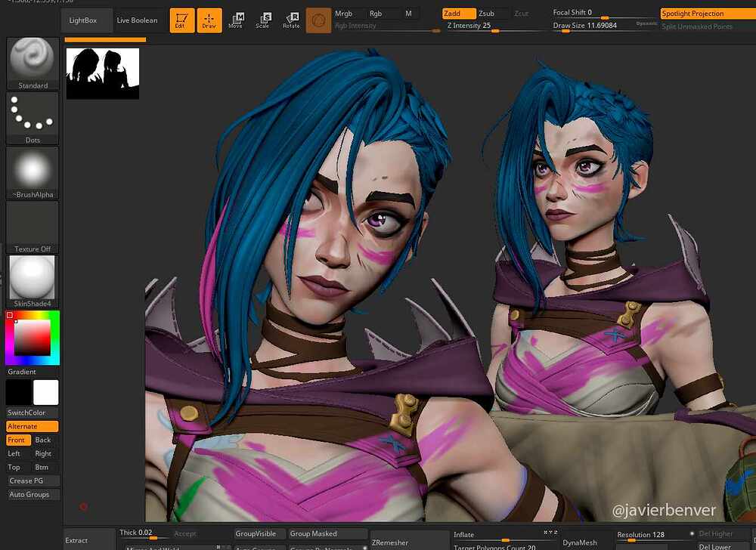Activate DynaMesh
756x550 pixels.
(581, 542)
